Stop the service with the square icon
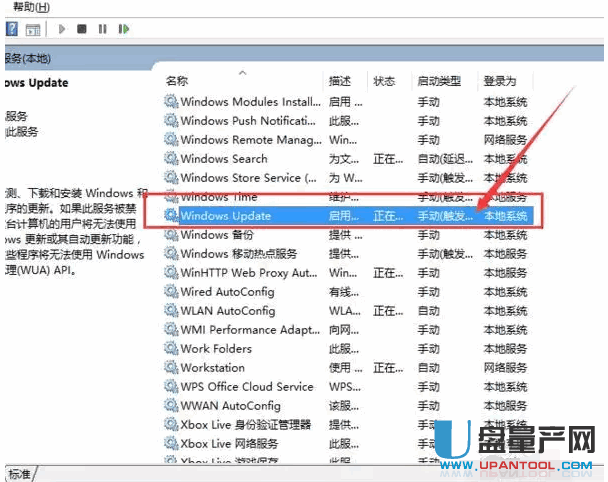The image size is (608, 482). point(82,30)
